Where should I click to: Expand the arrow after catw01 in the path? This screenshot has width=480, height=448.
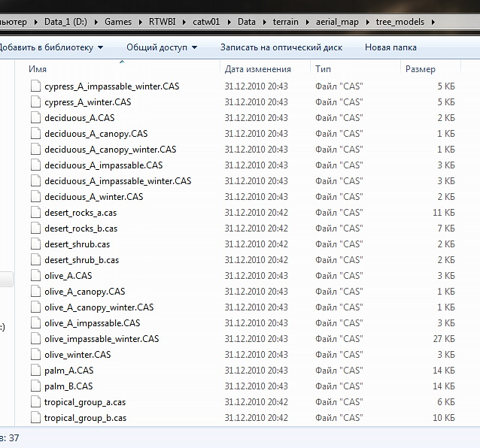[x=229, y=22]
